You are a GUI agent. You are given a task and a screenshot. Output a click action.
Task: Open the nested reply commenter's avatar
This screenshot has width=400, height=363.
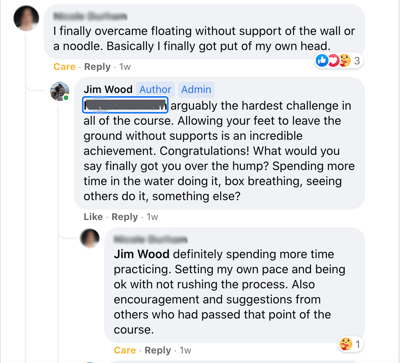[x=90, y=238]
